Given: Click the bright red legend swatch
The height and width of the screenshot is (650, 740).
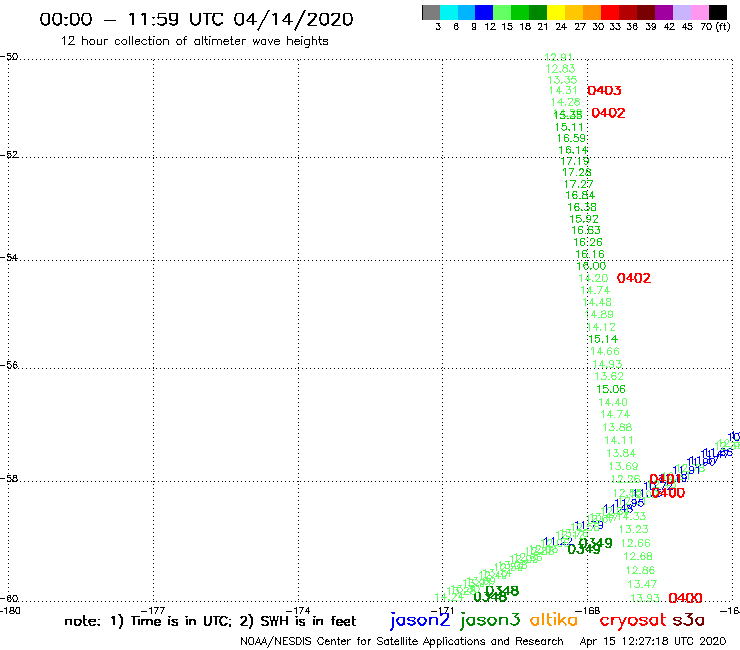Looking at the screenshot, I should coord(609,12).
